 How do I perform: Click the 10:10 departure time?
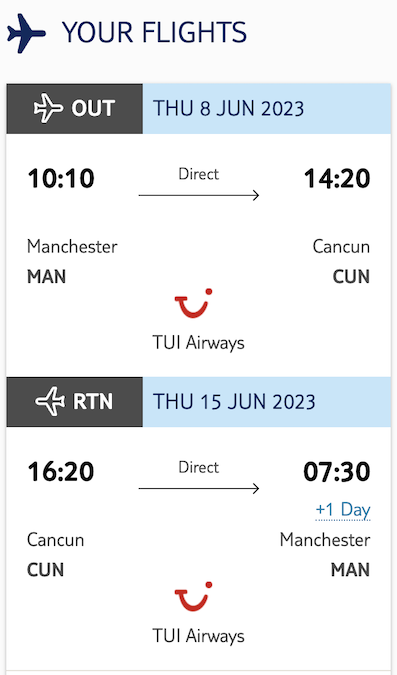click(x=61, y=179)
